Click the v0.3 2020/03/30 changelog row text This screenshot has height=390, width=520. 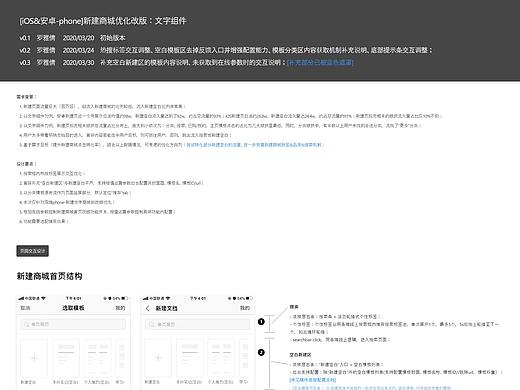(x=186, y=62)
